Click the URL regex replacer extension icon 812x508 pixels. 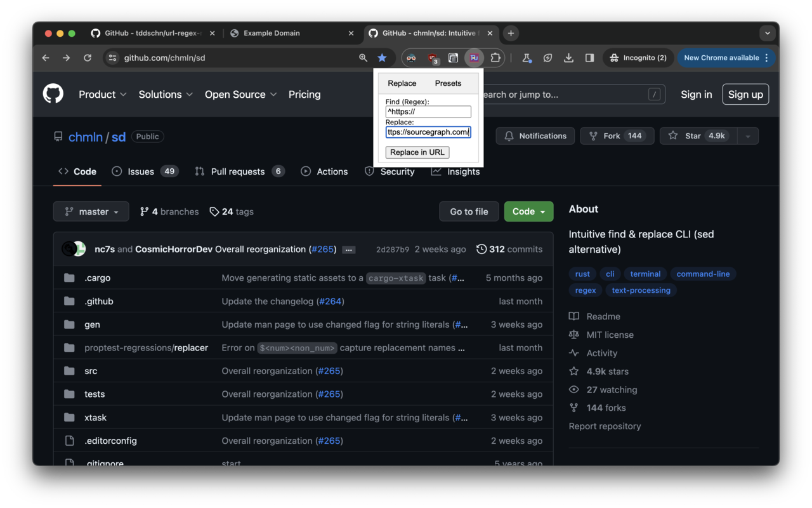(474, 58)
